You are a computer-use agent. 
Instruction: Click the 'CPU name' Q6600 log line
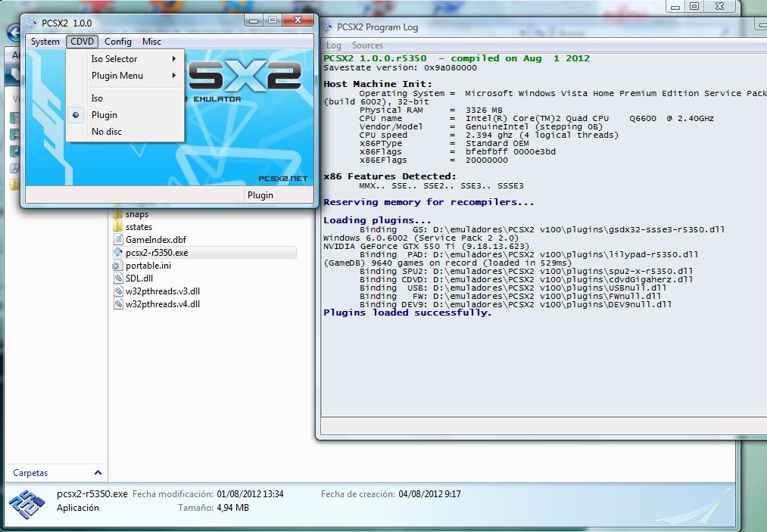(537, 118)
